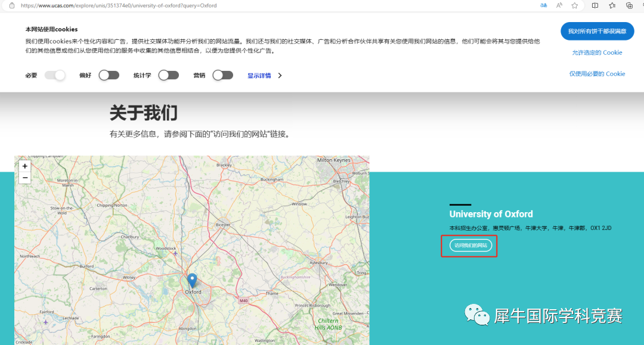Click the Abingdon label on map
The width and height of the screenshot is (644, 345).
(187, 328)
